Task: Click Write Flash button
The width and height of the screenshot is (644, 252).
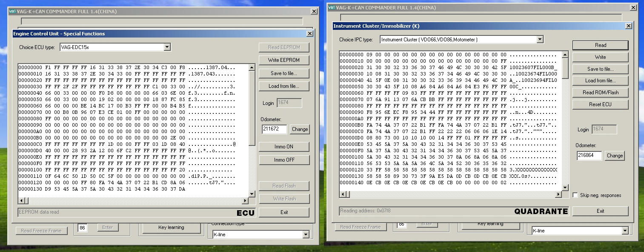Action: 284,199
